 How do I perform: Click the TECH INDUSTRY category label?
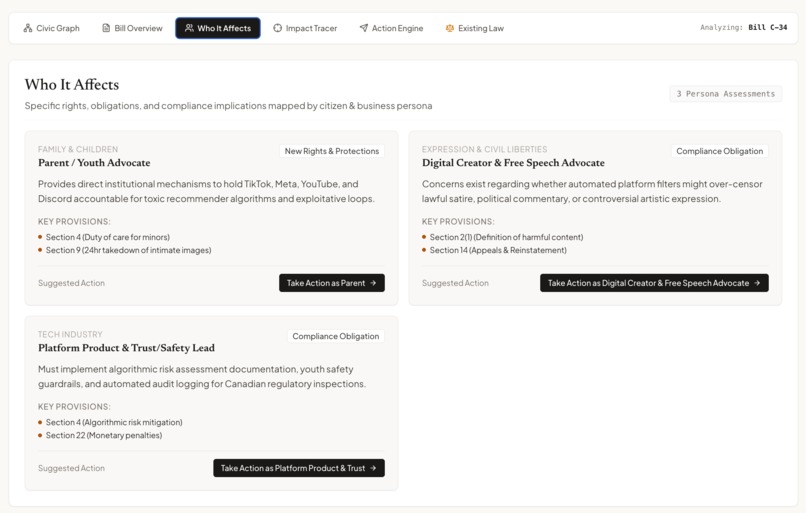tap(70, 334)
